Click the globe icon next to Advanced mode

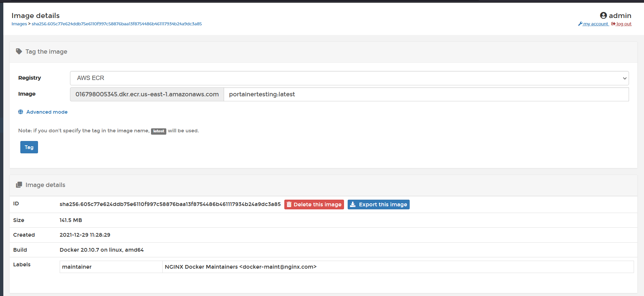click(x=21, y=112)
